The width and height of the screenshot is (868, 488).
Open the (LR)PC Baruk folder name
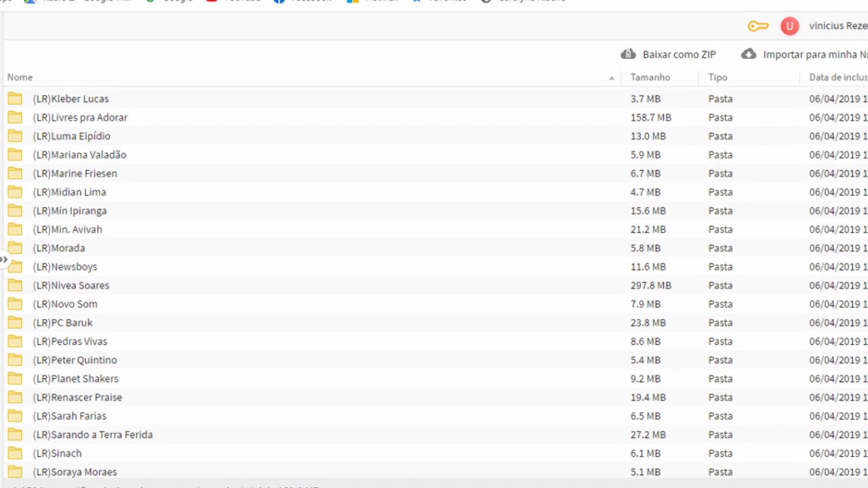(x=62, y=323)
